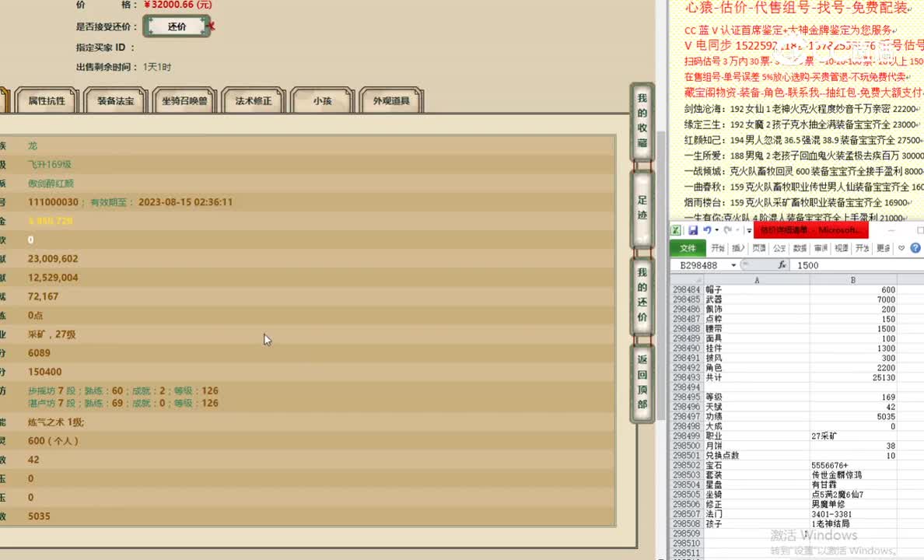Click the 飞升169级 level text
The height and width of the screenshot is (560, 924).
point(50,164)
